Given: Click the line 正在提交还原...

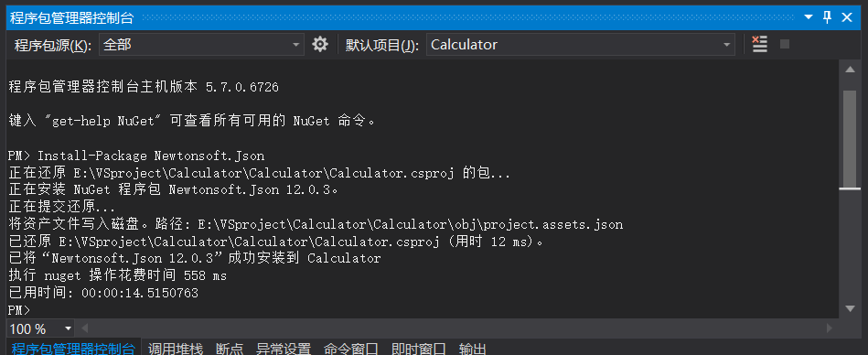Looking at the screenshot, I should [61, 208].
